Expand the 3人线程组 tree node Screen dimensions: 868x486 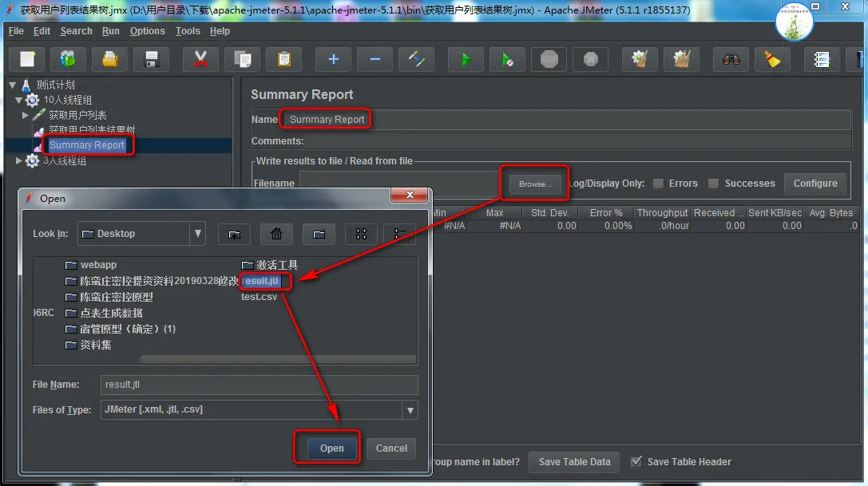[x=18, y=160]
